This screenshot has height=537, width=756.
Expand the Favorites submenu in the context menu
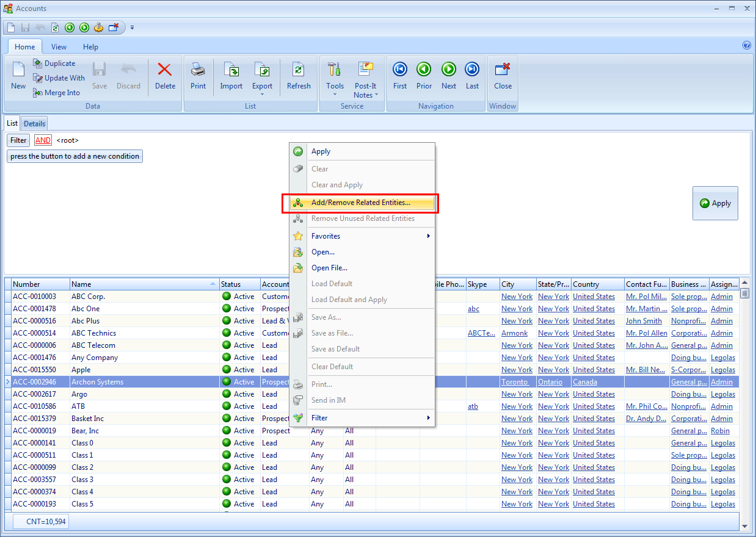tap(362, 236)
